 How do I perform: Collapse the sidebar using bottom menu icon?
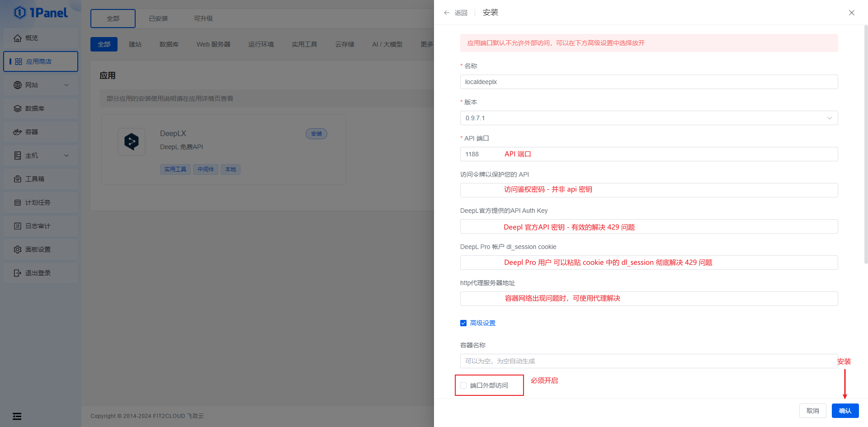pos(17,416)
